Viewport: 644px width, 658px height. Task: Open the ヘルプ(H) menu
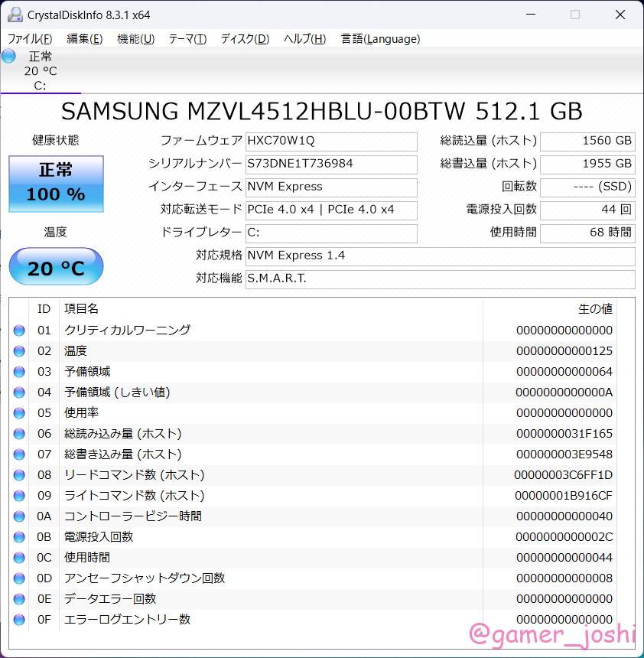pos(304,39)
